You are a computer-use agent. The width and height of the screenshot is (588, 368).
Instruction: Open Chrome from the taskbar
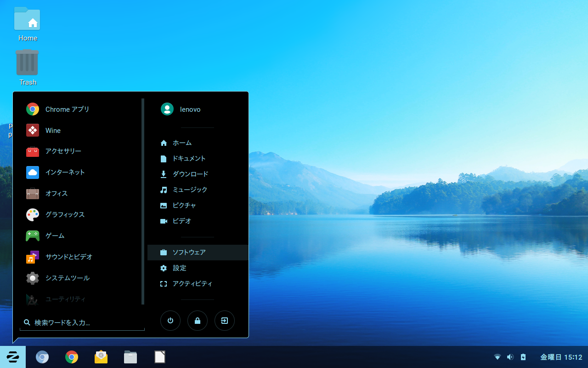(x=72, y=357)
